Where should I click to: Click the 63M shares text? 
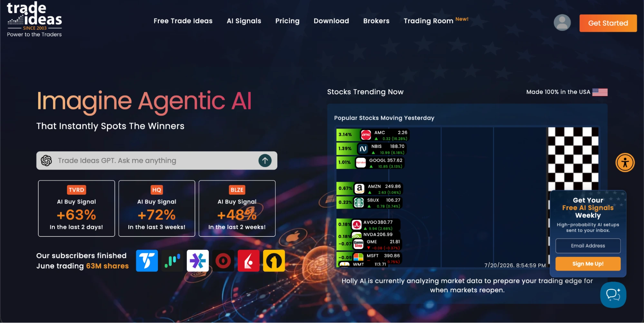click(x=107, y=266)
